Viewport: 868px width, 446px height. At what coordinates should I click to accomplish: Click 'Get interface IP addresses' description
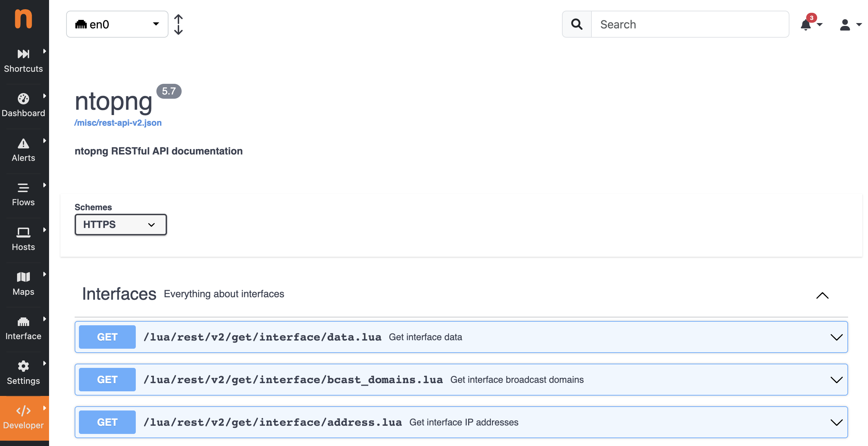[464, 422]
